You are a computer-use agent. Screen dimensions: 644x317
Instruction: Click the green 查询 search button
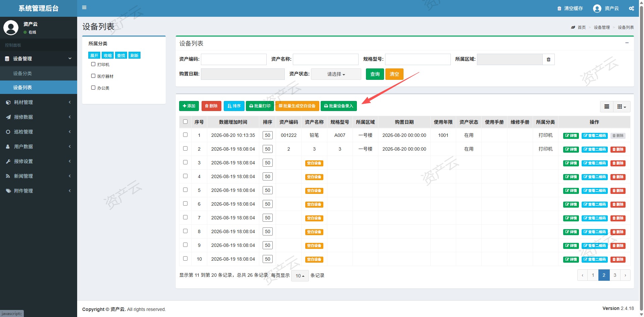point(375,74)
